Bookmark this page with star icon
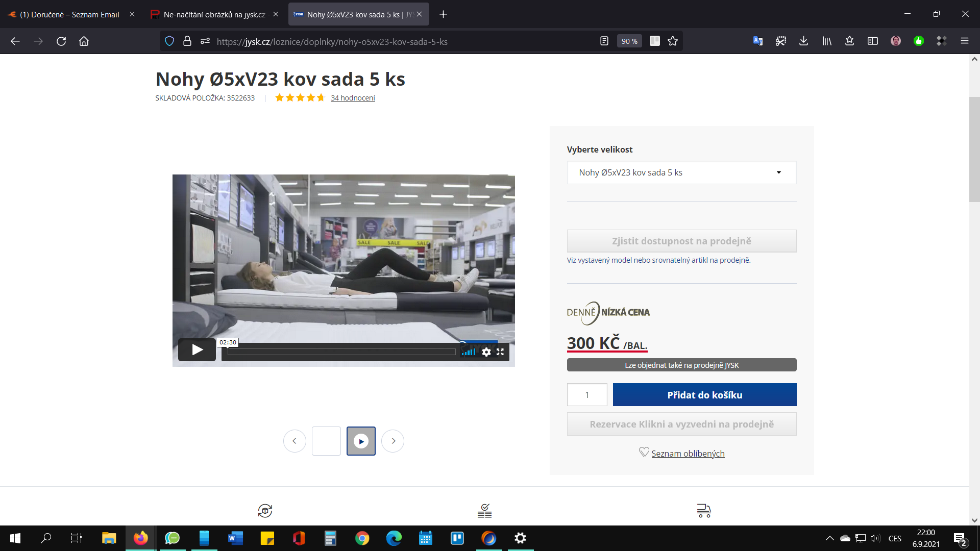 [673, 41]
